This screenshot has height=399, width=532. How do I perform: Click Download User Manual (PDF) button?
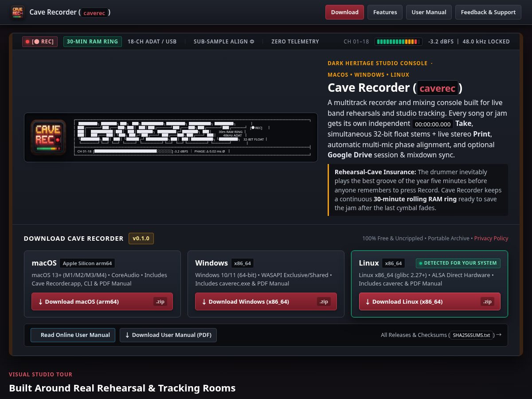click(168, 335)
